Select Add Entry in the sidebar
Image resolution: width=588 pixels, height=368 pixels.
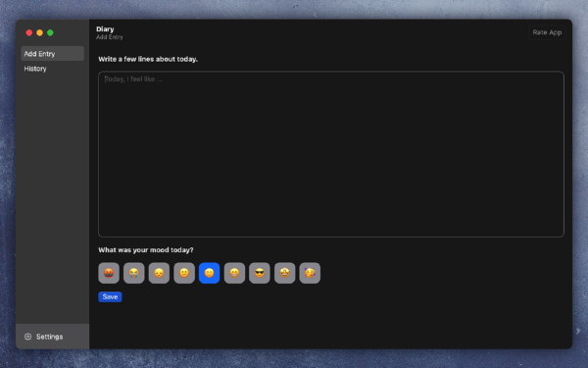click(x=53, y=54)
